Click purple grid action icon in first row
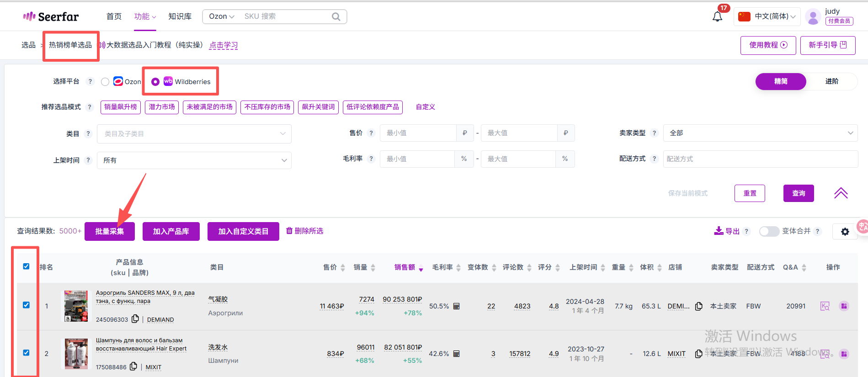This screenshot has width=868, height=377. pyautogui.click(x=844, y=306)
